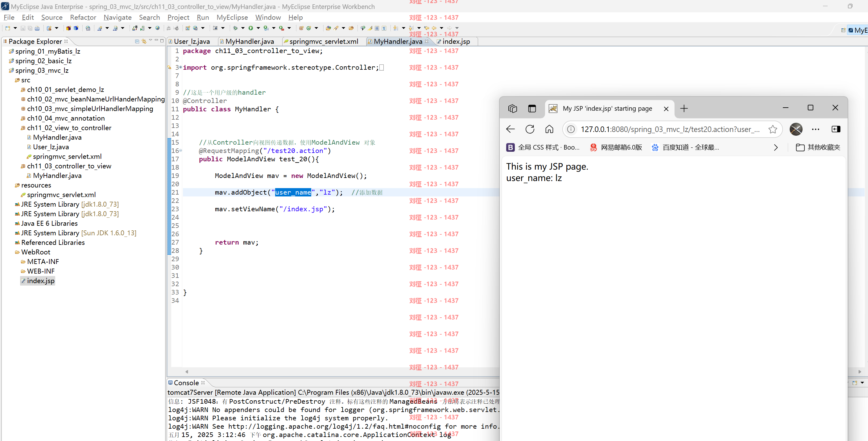This screenshot has height=441, width=868.
Task: Open 百度知道 bookmark
Action: pyautogui.click(x=686, y=147)
